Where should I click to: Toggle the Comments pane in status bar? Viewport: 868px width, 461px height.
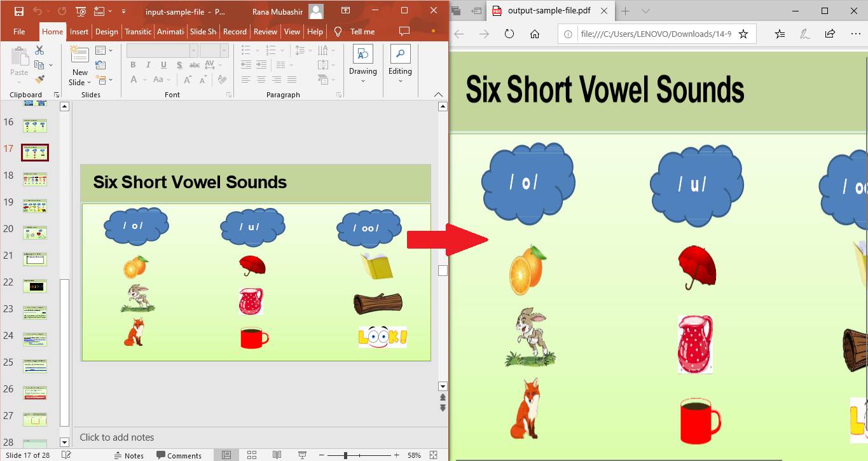click(179, 455)
